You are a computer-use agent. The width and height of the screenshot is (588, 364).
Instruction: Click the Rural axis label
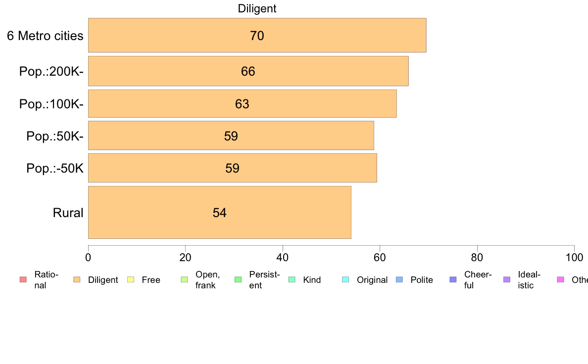(68, 213)
